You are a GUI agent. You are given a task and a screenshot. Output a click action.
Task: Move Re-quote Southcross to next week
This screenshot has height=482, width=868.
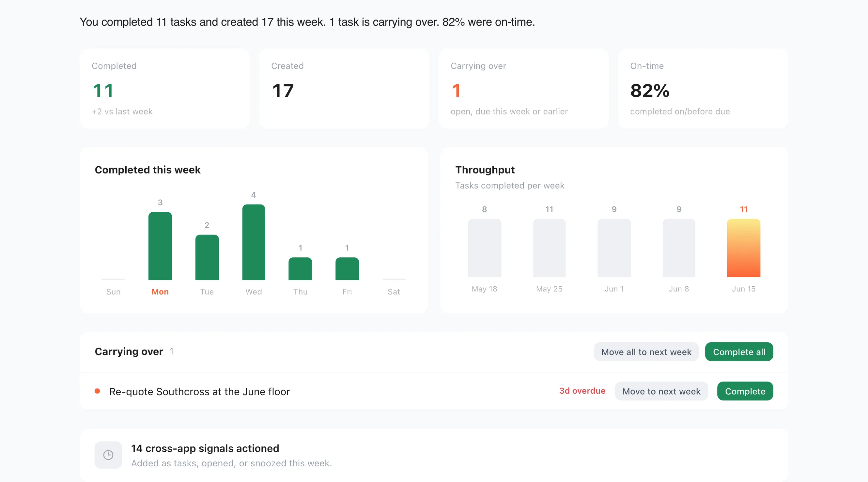(661, 391)
